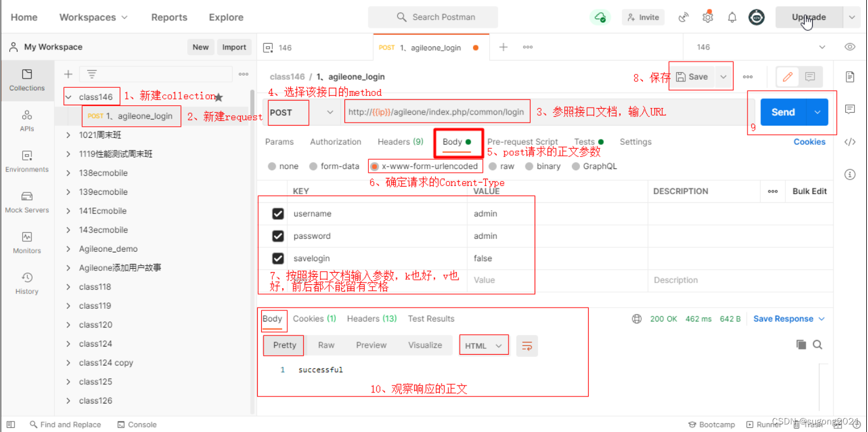Open the APIs sidebar panel
This screenshot has width=868, height=432.
coord(27,120)
